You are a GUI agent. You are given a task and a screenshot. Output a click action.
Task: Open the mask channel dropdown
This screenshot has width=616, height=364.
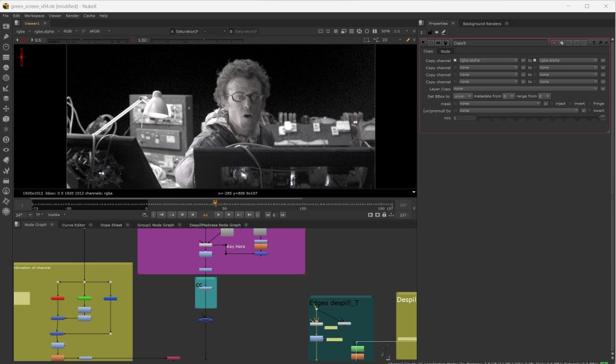(x=500, y=103)
